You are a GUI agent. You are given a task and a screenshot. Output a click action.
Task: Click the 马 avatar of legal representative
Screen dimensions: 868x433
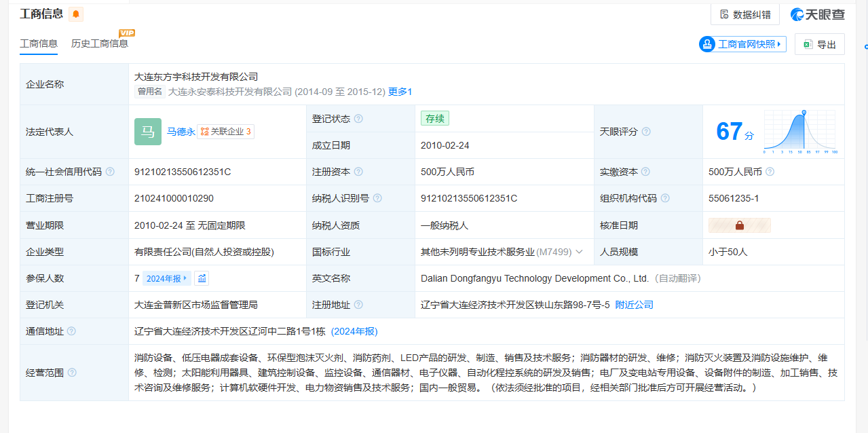click(148, 132)
